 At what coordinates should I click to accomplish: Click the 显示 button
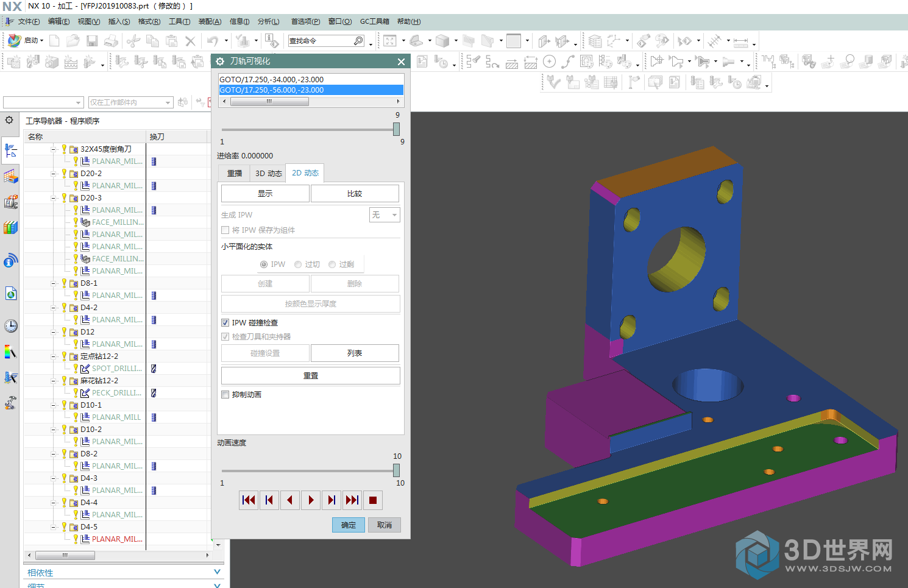point(265,194)
